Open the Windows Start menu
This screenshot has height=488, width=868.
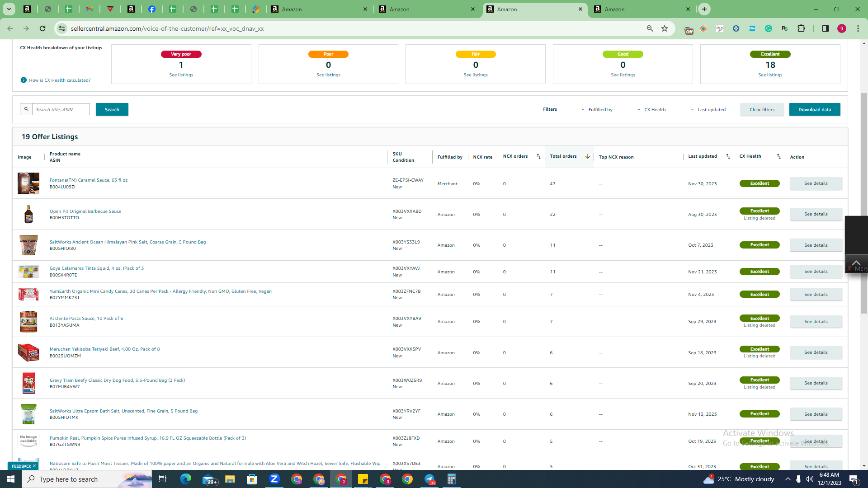pos(11,479)
